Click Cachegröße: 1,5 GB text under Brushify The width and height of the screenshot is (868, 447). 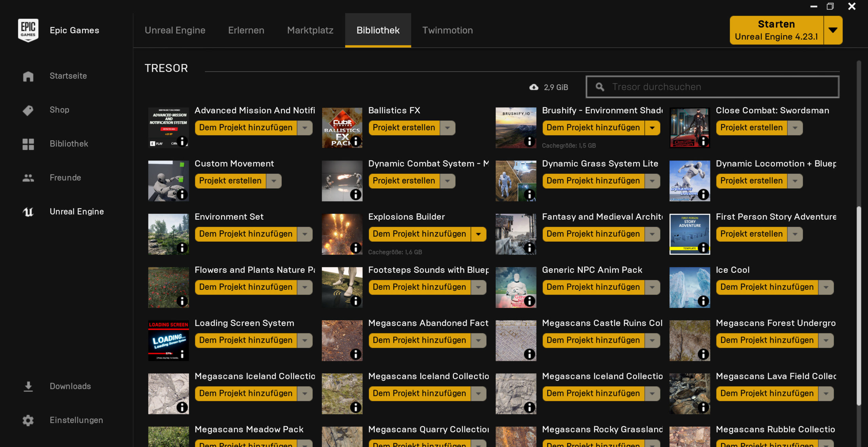[569, 146]
